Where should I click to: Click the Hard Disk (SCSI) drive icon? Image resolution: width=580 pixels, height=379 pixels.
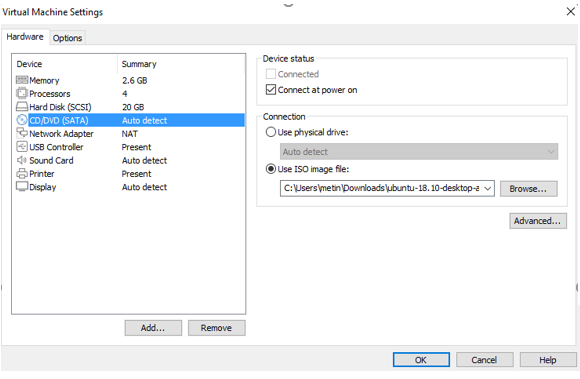(22, 106)
